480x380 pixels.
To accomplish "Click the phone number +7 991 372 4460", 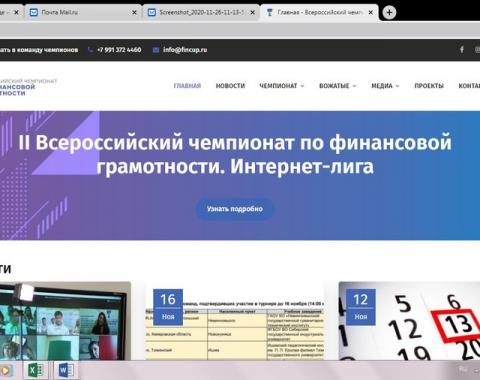I will 119,50.
